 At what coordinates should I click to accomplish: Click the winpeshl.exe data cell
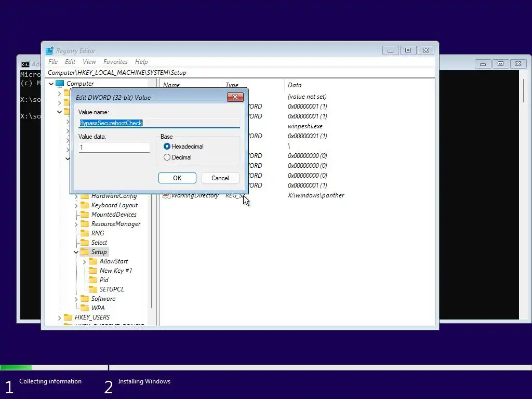coord(305,126)
